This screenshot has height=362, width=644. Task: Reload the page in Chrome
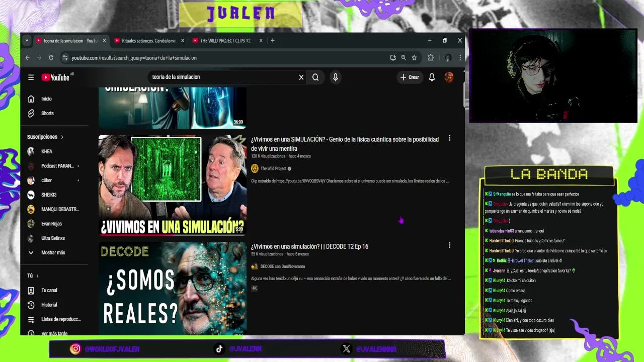click(51, 58)
